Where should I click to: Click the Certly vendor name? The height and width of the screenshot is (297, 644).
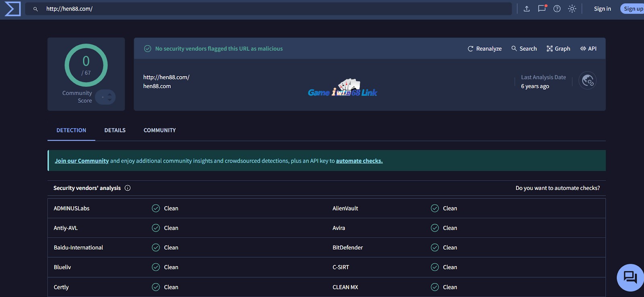(61, 287)
